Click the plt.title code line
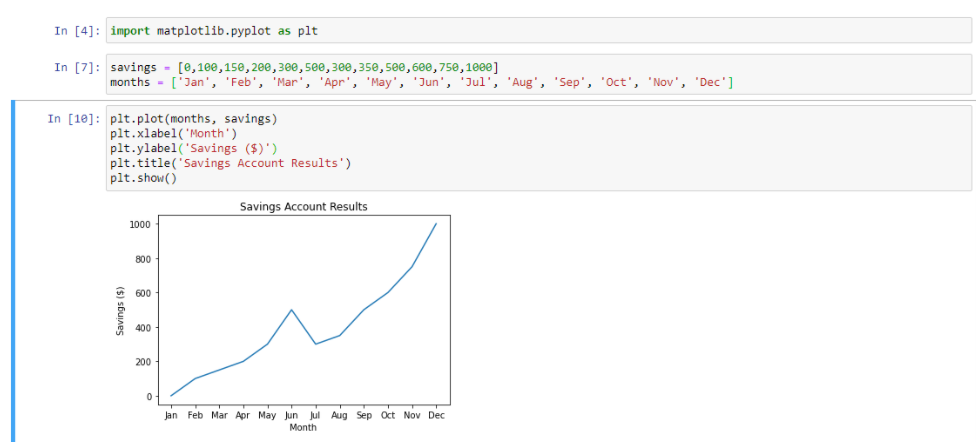 click(231, 163)
